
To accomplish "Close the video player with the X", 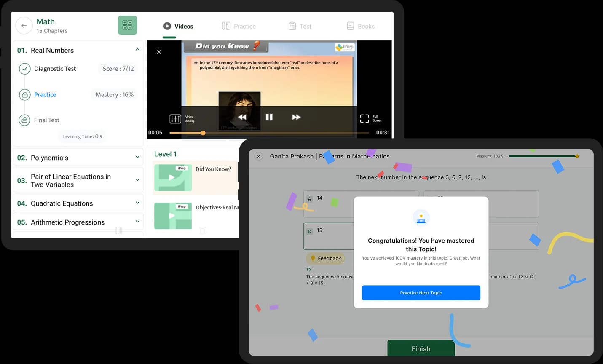I will (x=159, y=52).
